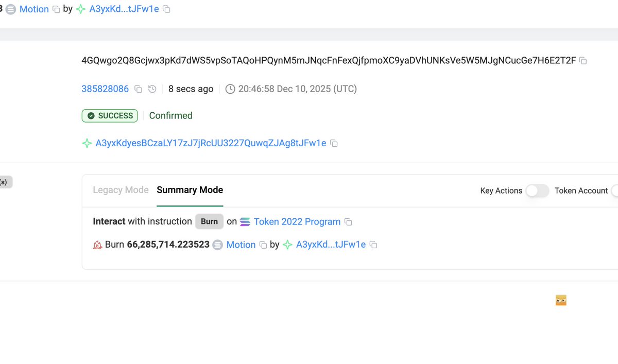Viewport: 618px width, 364px height.
Task: Click timestamp 20:46:58 Dec 10, 2025 (UTC)
Action: click(298, 89)
